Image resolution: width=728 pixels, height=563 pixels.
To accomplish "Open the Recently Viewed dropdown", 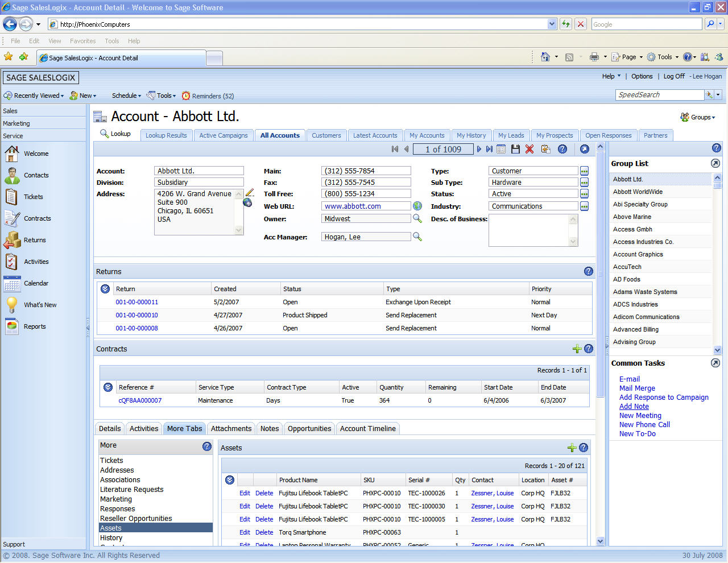I will tap(34, 96).
